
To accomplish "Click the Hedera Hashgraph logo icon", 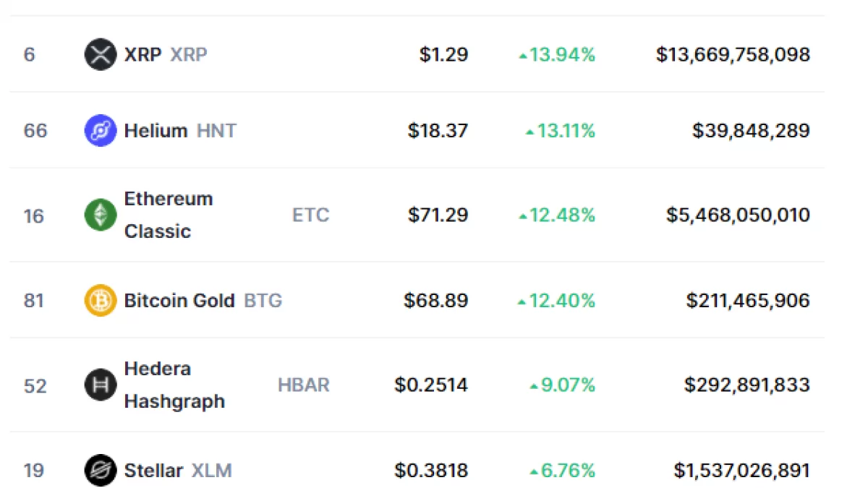I will pos(100,385).
